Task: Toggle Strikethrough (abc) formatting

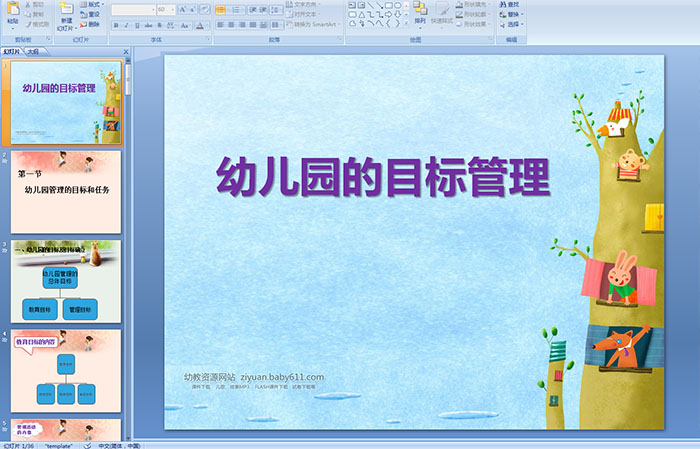Action: (x=148, y=25)
